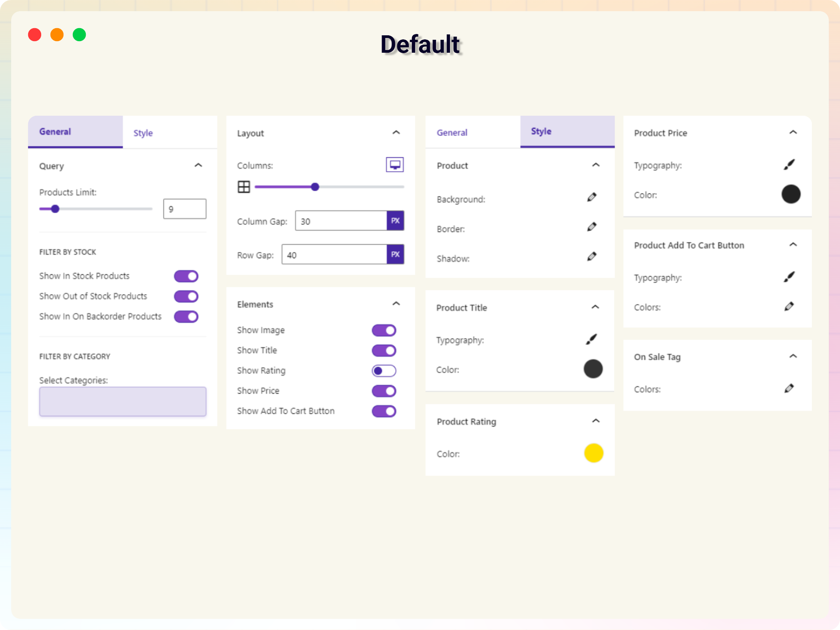
Task: Collapse the Product section
Action: 596,165
